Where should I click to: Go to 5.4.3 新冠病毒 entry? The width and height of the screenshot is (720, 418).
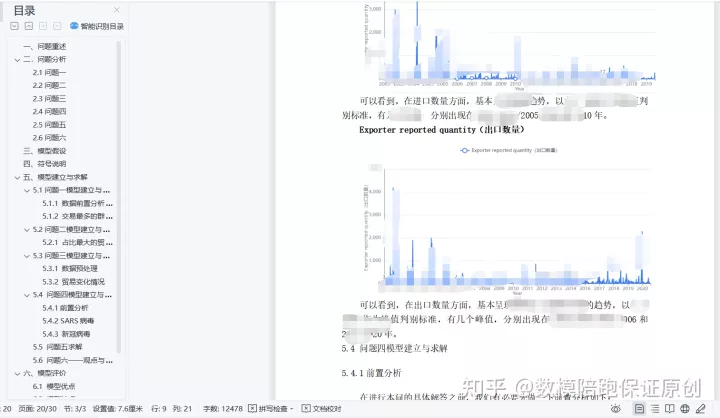(x=66, y=334)
